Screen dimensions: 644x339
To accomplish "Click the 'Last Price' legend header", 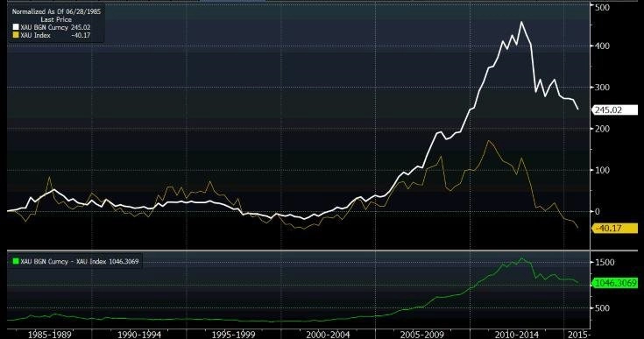I will pos(56,19).
